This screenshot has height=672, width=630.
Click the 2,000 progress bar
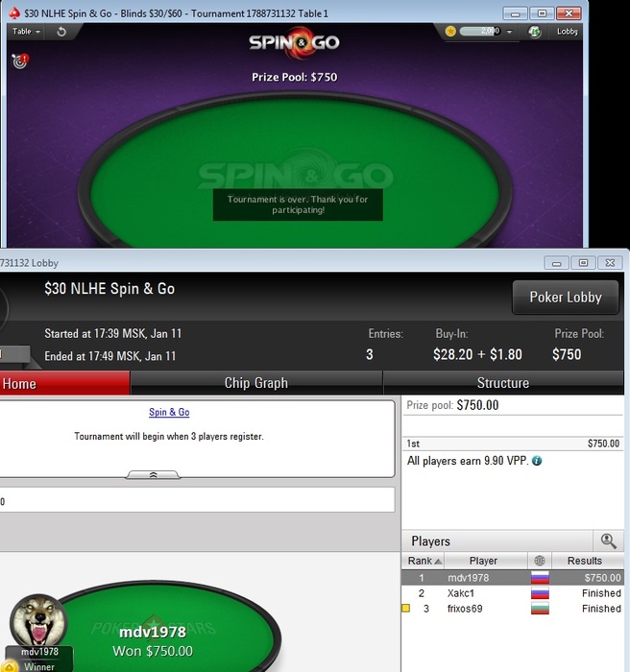point(479,32)
